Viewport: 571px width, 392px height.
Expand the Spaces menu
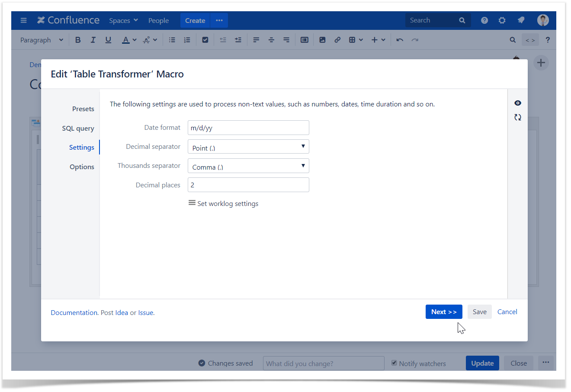coord(123,20)
